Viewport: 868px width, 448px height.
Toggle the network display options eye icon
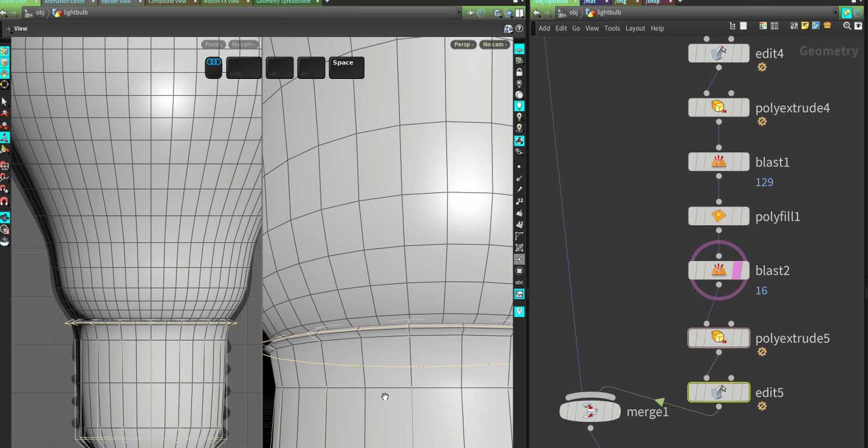tap(858, 26)
